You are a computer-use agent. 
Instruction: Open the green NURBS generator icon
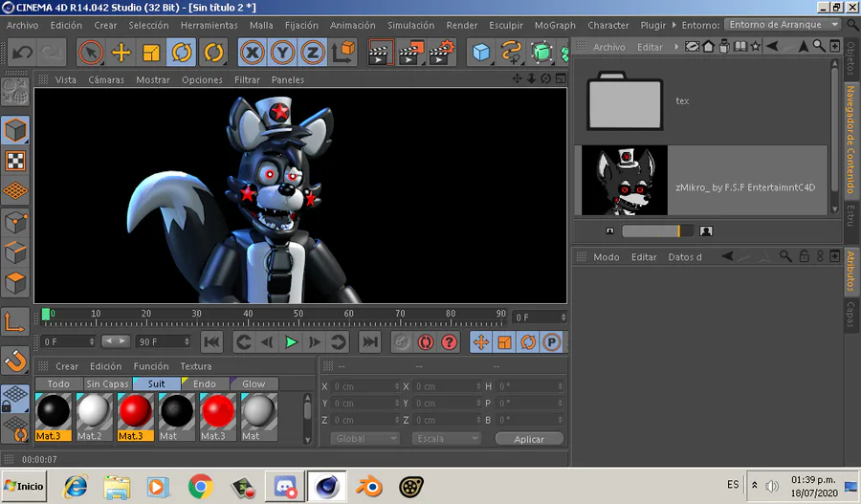point(541,53)
